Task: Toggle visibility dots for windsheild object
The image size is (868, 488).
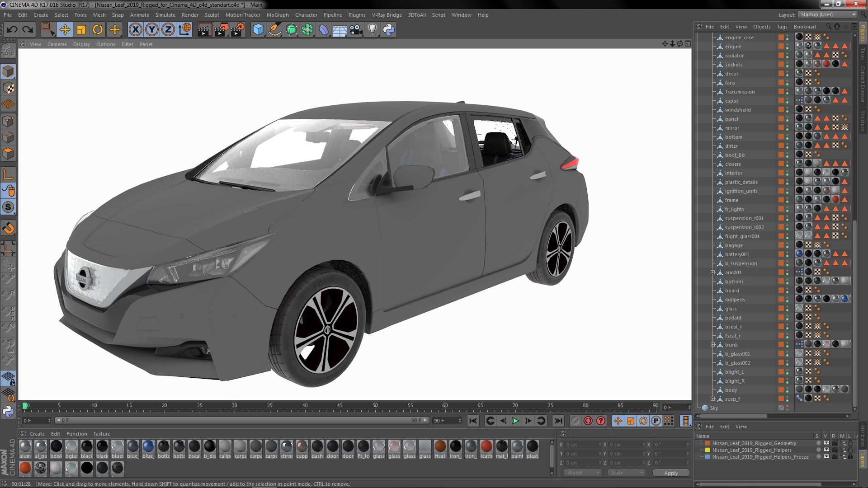Action: [787, 110]
